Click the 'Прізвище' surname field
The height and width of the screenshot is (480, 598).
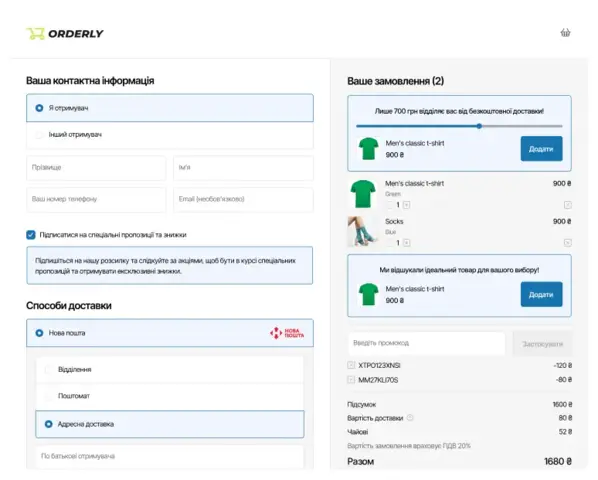click(x=96, y=167)
